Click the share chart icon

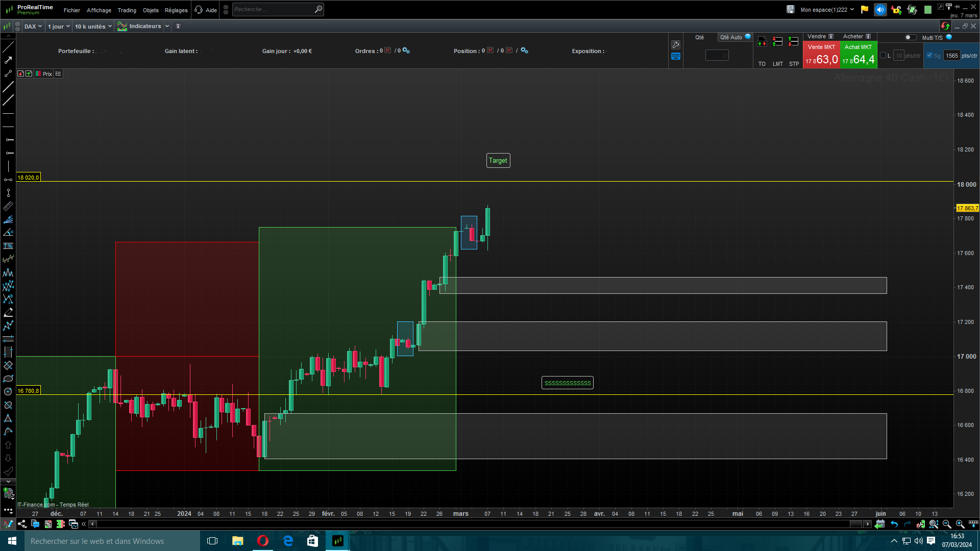tap(22, 524)
